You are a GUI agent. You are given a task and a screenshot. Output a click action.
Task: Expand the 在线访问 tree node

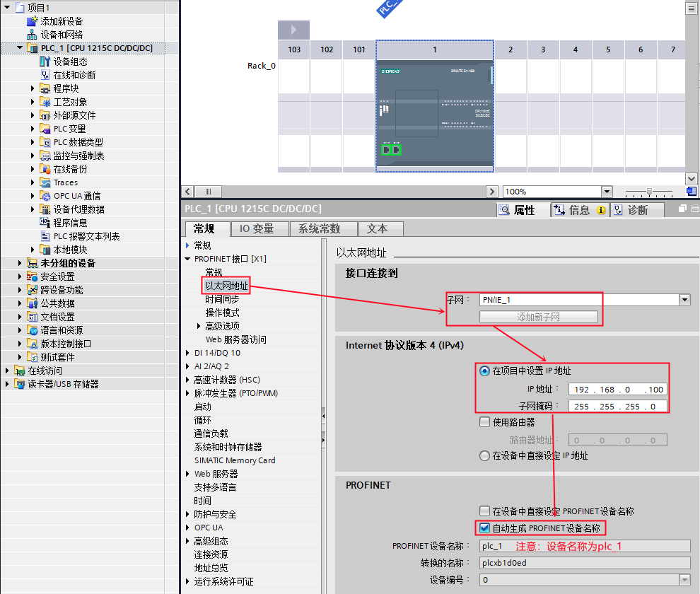click(x=6, y=371)
